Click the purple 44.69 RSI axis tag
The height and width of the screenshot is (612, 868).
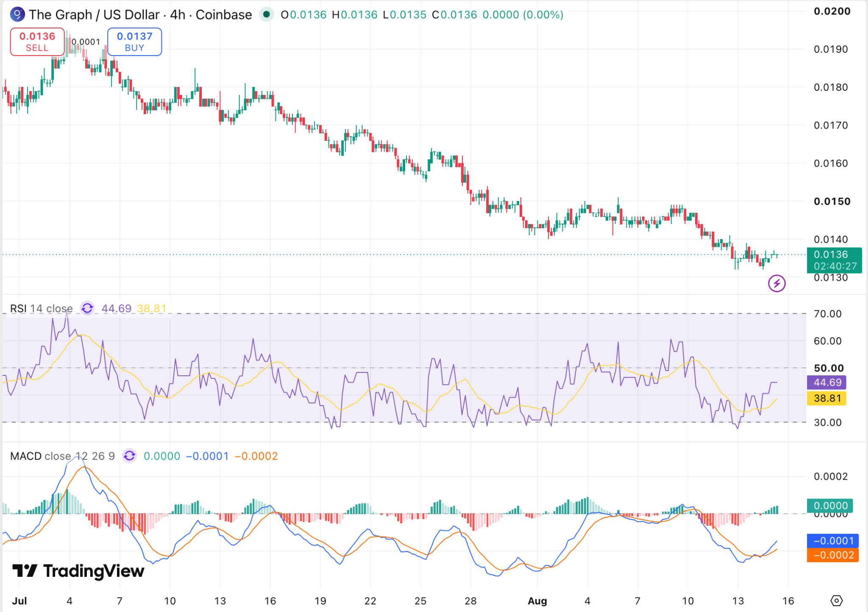pyautogui.click(x=827, y=382)
